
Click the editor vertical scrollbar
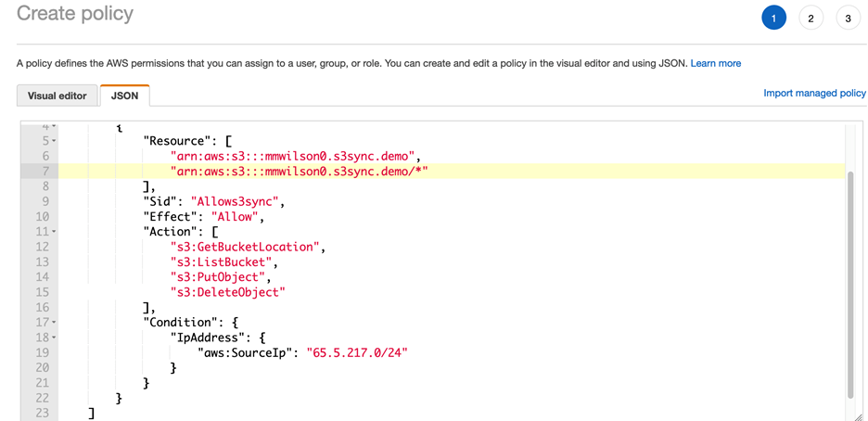pyautogui.click(x=850, y=284)
